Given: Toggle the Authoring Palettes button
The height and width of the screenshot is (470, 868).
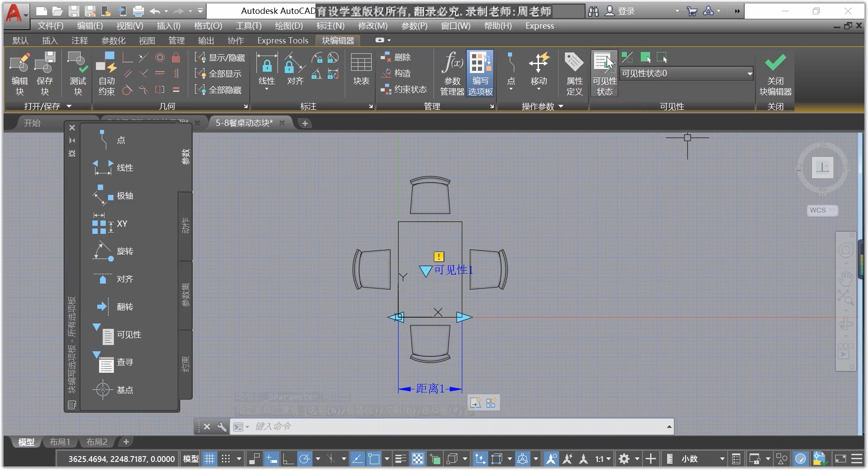Looking at the screenshot, I should coord(480,73).
